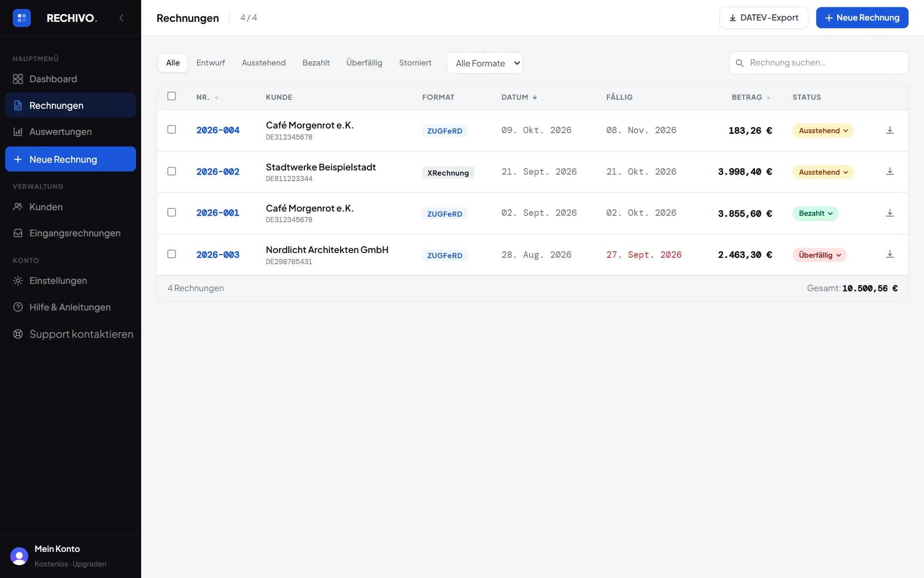This screenshot has width=924, height=578.
Task: Select the Überfällig filter tab
Action: [x=364, y=63]
